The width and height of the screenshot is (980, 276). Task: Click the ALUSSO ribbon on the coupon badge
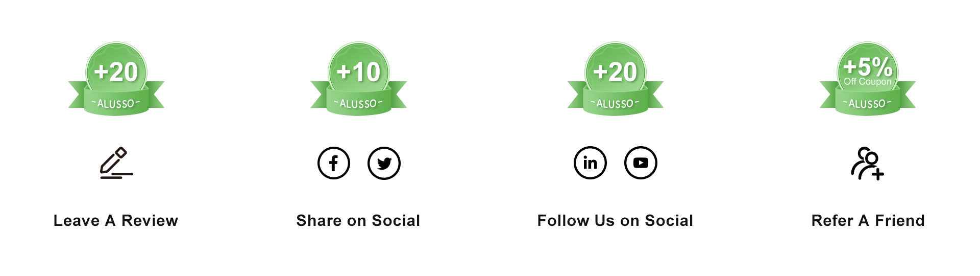(x=868, y=103)
